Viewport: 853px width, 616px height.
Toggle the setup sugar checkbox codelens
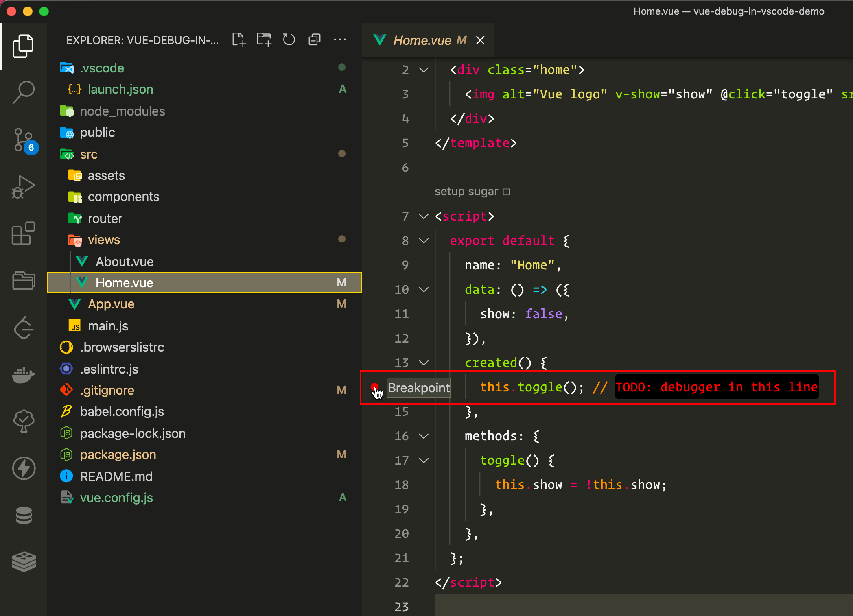point(506,192)
